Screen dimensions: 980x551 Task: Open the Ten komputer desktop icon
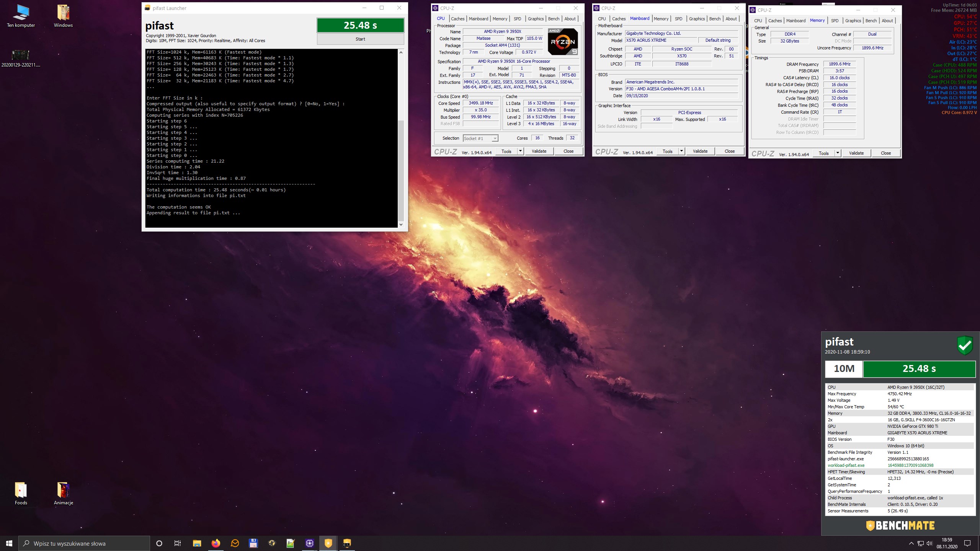(21, 16)
